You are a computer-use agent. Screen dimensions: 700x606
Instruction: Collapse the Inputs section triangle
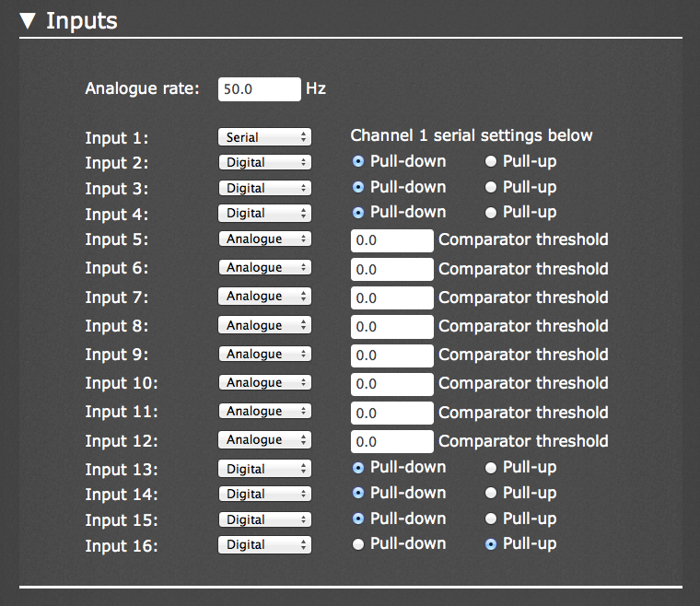[28, 21]
